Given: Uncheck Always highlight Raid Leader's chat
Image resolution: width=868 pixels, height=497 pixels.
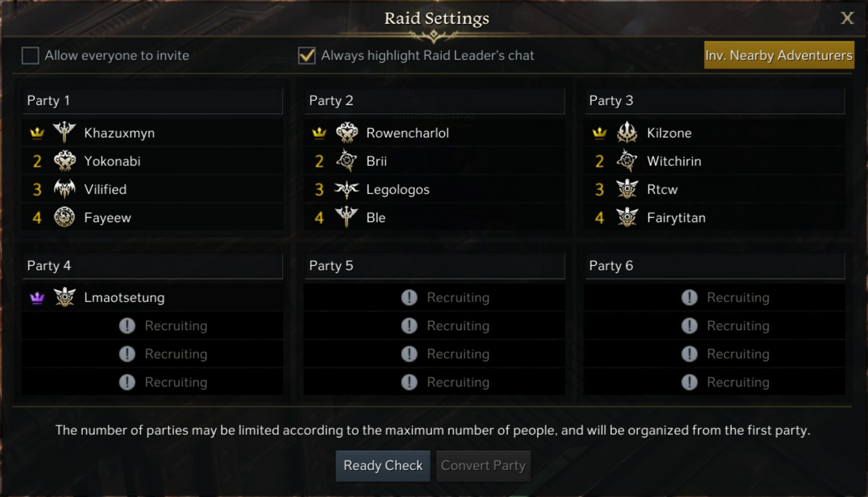Looking at the screenshot, I should point(307,55).
